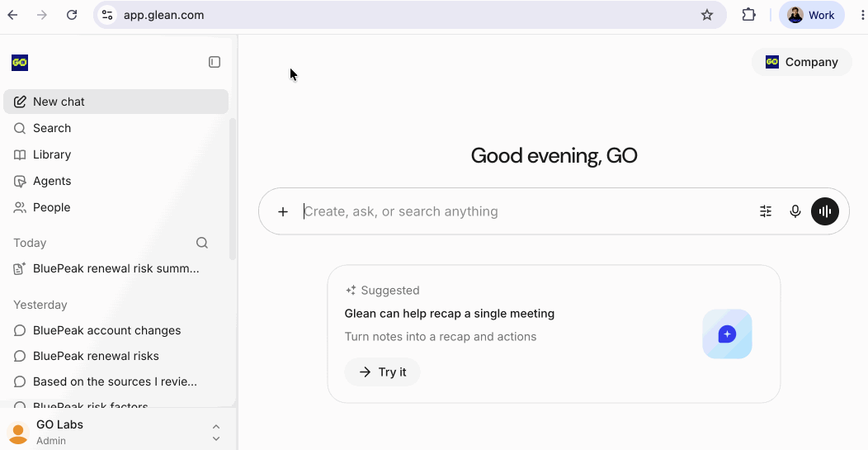Image resolution: width=868 pixels, height=450 pixels.
Task: Click the sidebar scrollbar
Action: 233,188
